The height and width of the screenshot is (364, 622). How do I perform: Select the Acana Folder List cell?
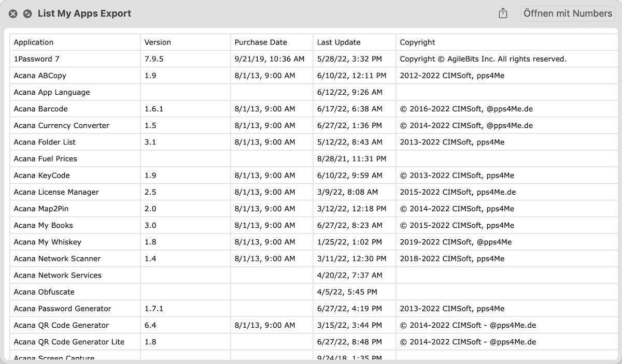tap(75, 142)
